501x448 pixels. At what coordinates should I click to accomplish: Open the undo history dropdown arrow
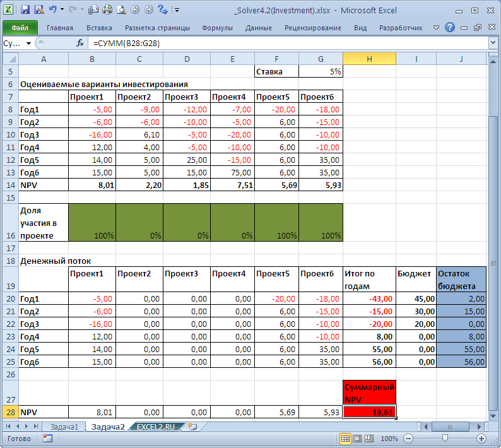pos(62,10)
